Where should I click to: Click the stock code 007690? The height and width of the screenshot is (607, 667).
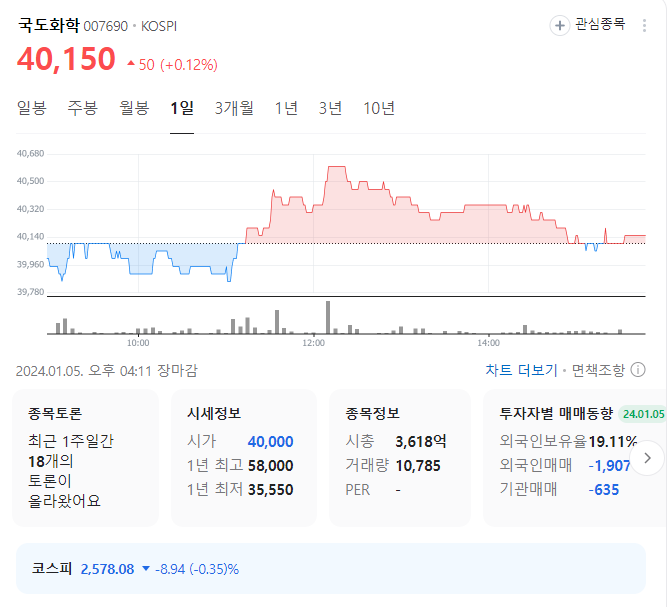[x=105, y=26]
